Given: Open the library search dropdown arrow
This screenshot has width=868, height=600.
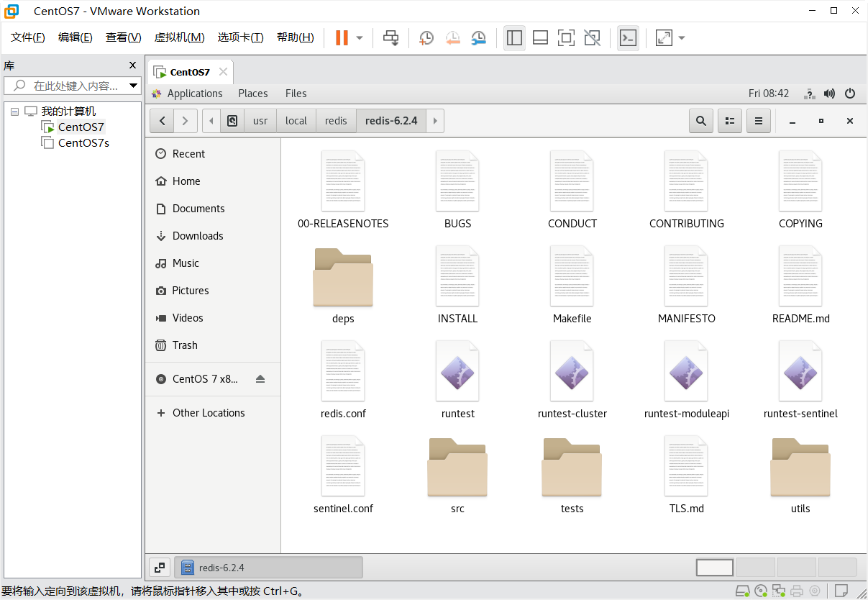Looking at the screenshot, I should (x=133, y=86).
